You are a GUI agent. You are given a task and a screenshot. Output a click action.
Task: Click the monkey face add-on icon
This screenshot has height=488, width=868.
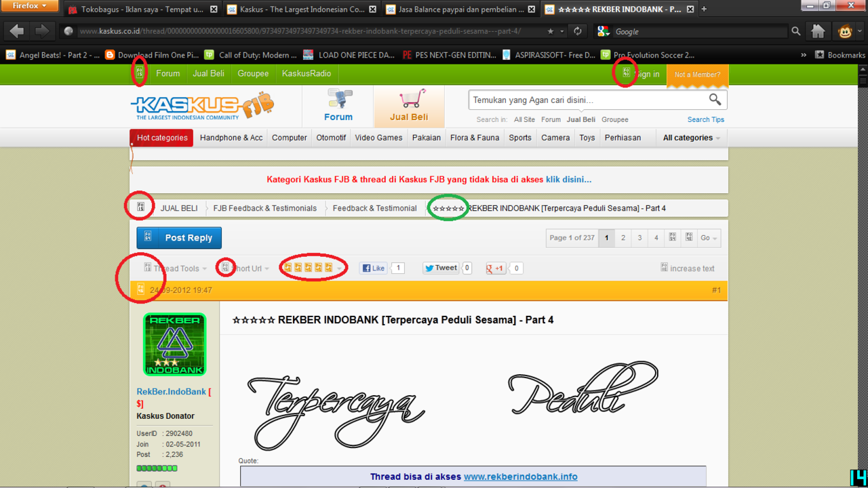[x=845, y=31]
